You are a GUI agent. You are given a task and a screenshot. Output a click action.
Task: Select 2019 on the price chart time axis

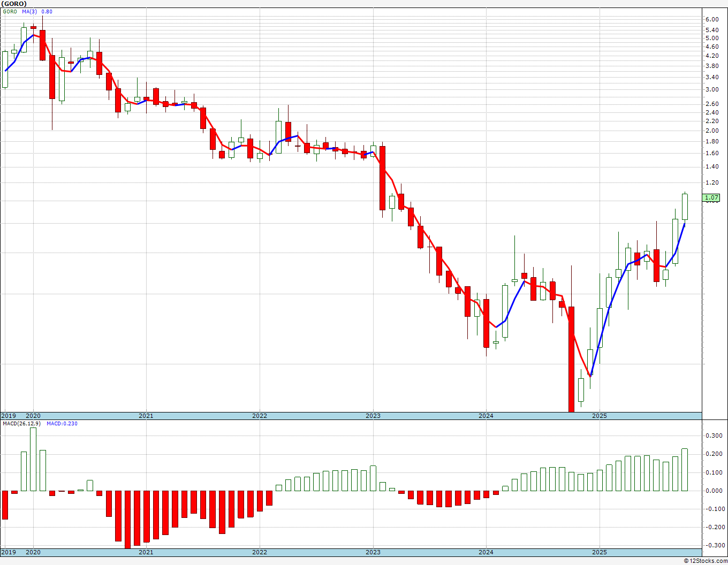click(x=8, y=416)
